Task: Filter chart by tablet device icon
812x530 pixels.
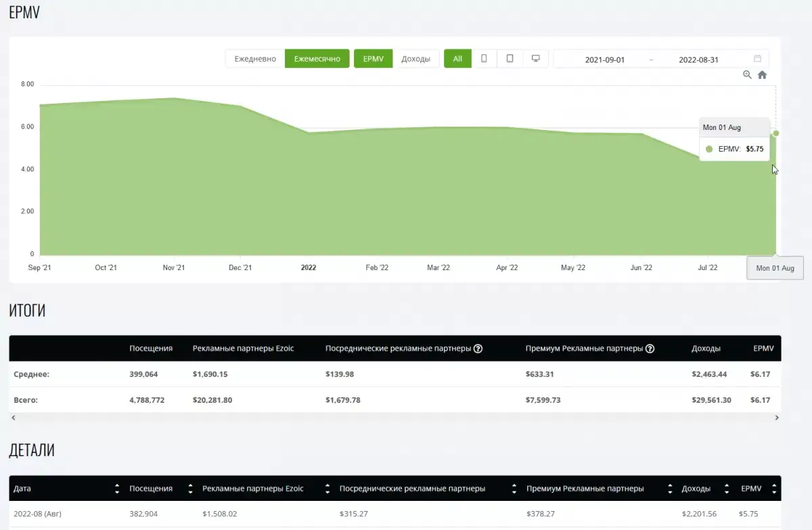Action: 510,59
